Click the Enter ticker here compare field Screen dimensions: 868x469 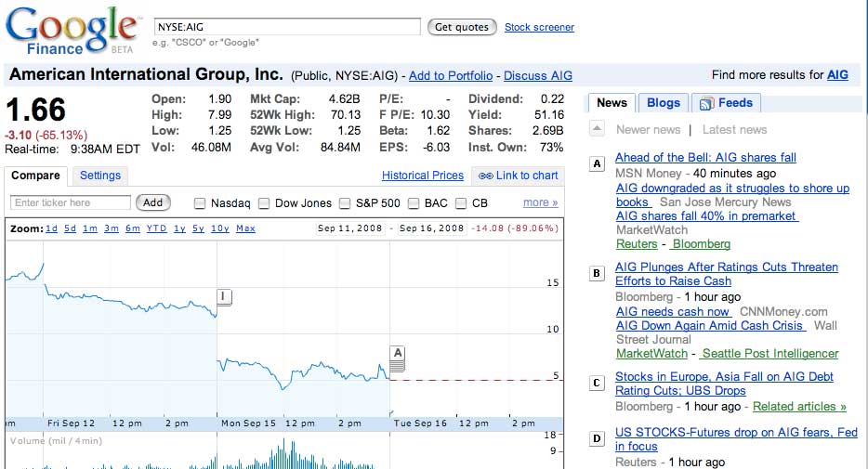click(71, 202)
